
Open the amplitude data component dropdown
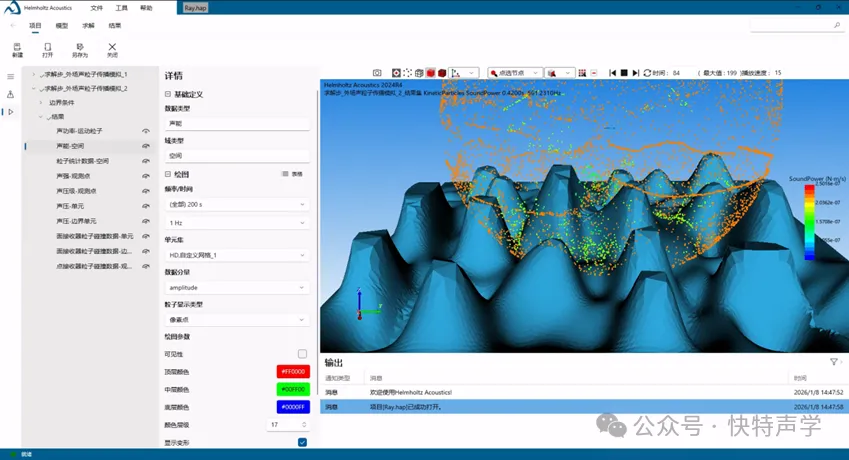coord(237,287)
